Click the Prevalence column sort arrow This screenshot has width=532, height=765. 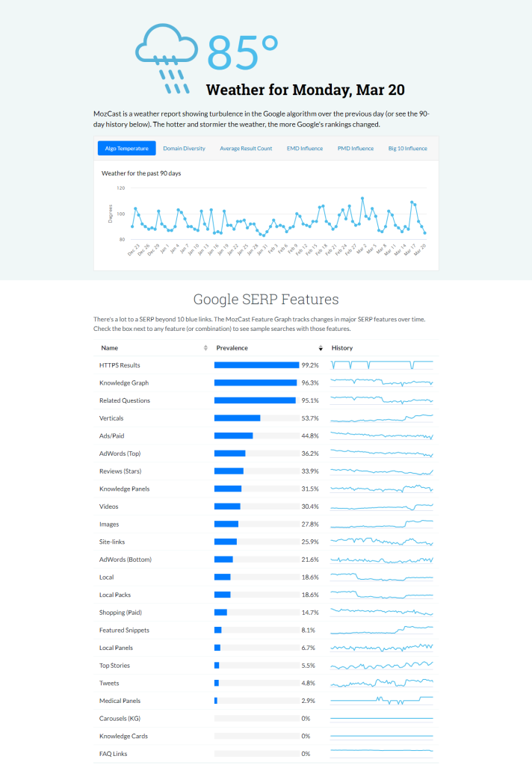[x=321, y=348]
